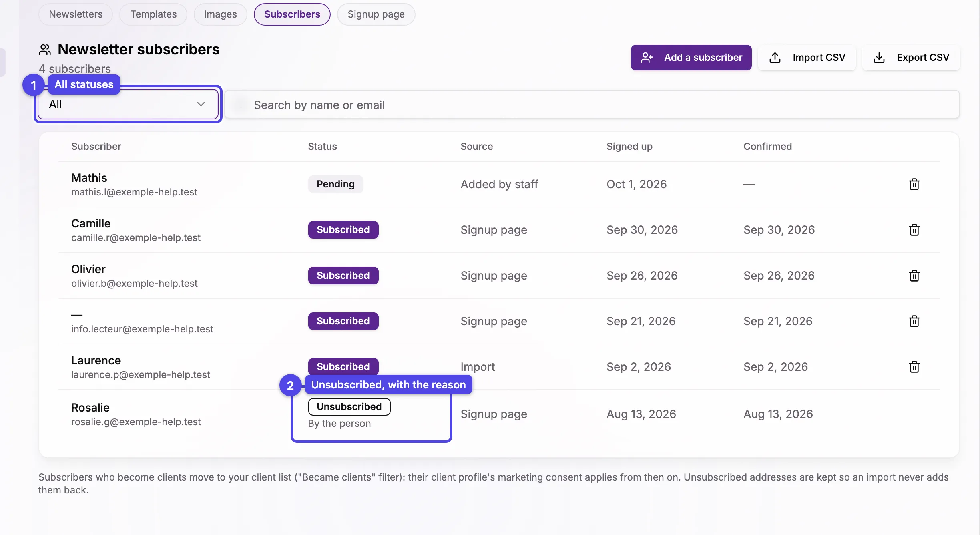Delete info.lecteur subscriber with trash icon

(x=914, y=321)
